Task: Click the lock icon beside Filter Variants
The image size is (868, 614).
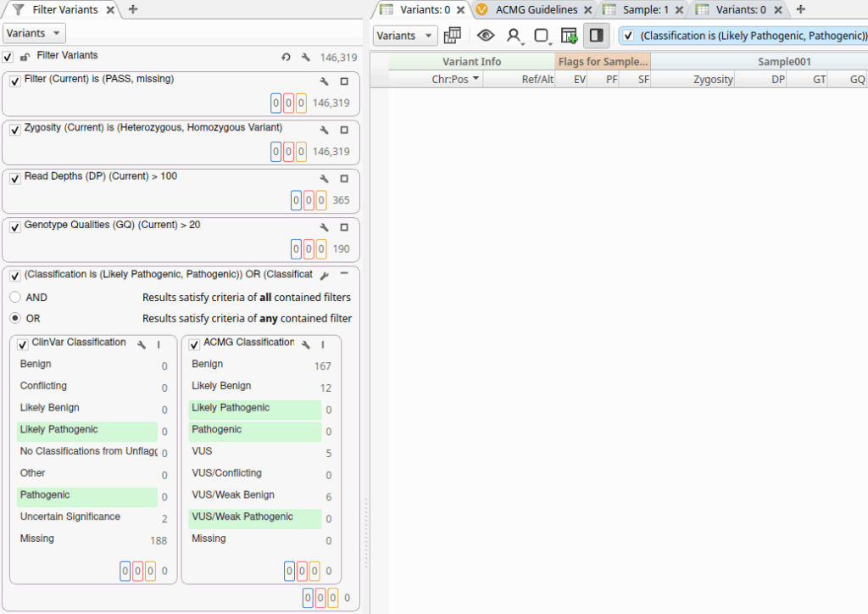Action: (x=25, y=57)
